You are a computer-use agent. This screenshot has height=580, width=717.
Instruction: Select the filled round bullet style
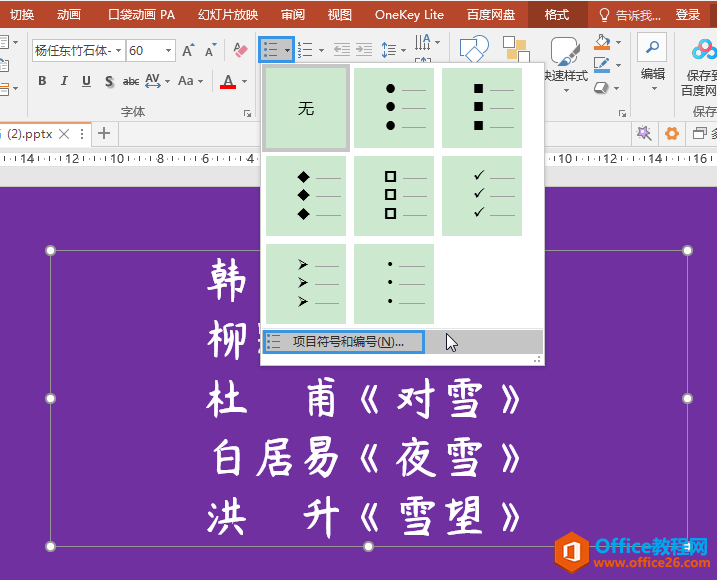[394, 107]
